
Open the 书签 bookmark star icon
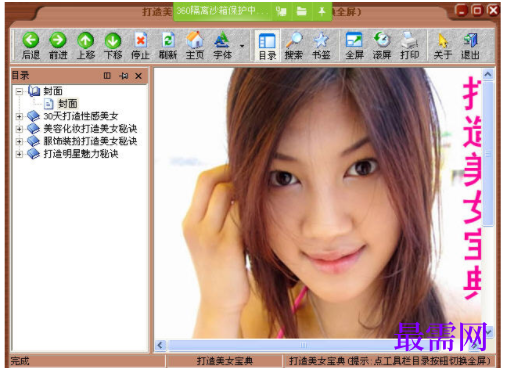[x=321, y=40]
